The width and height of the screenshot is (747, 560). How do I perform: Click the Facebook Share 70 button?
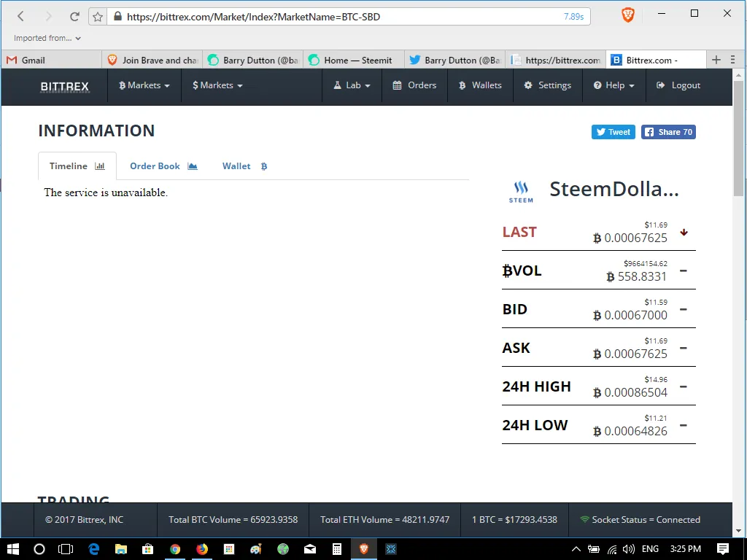click(x=668, y=132)
